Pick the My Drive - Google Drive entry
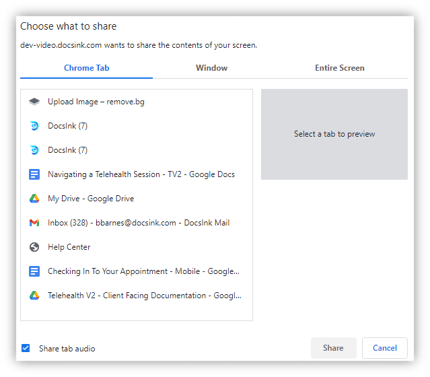The image size is (430, 377). point(136,199)
